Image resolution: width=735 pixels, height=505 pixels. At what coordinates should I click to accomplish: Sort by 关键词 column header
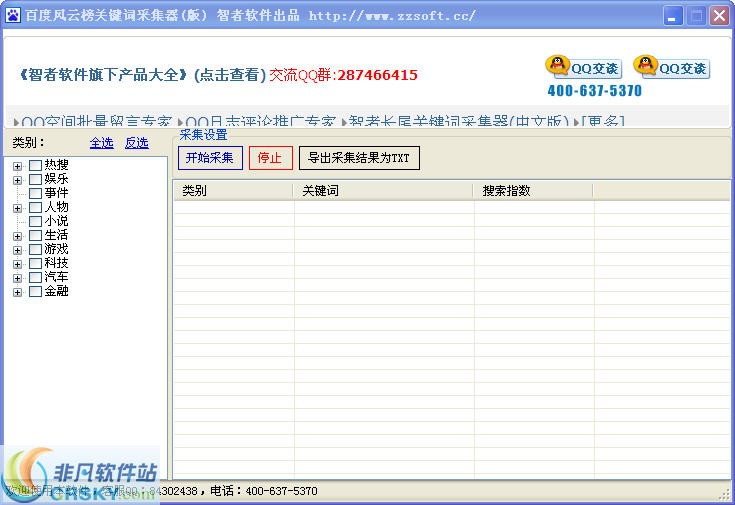383,190
